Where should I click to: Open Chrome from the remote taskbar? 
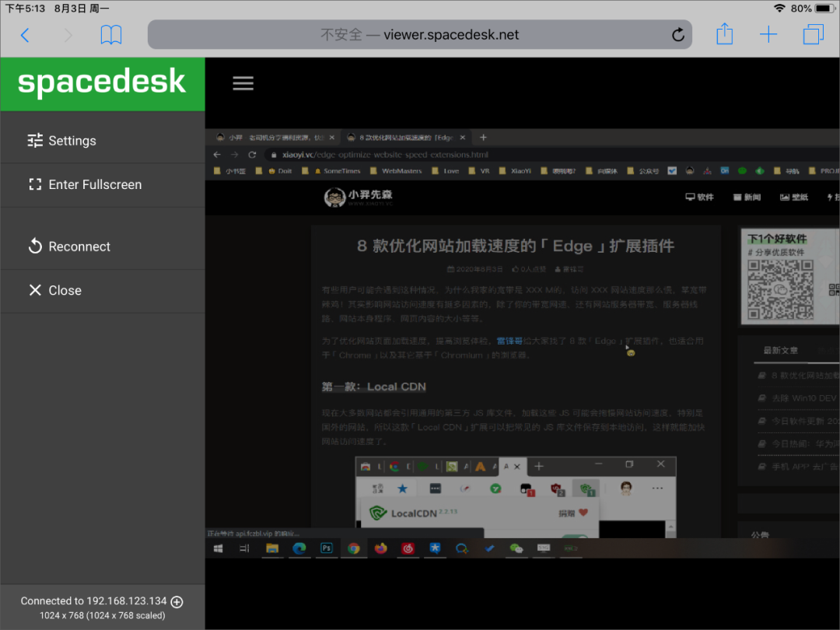click(354, 548)
